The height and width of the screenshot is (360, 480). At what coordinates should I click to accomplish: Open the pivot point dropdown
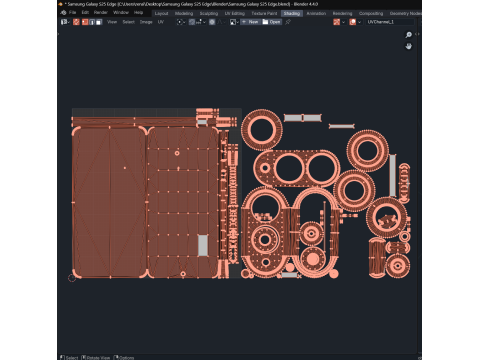(x=181, y=22)
